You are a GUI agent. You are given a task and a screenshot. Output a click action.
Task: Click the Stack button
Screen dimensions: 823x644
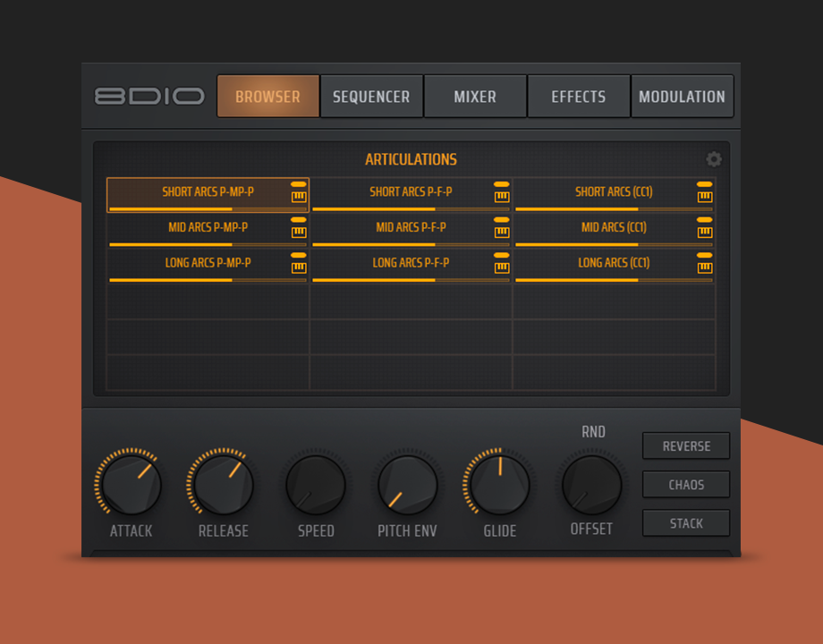[x=686, y=523]
